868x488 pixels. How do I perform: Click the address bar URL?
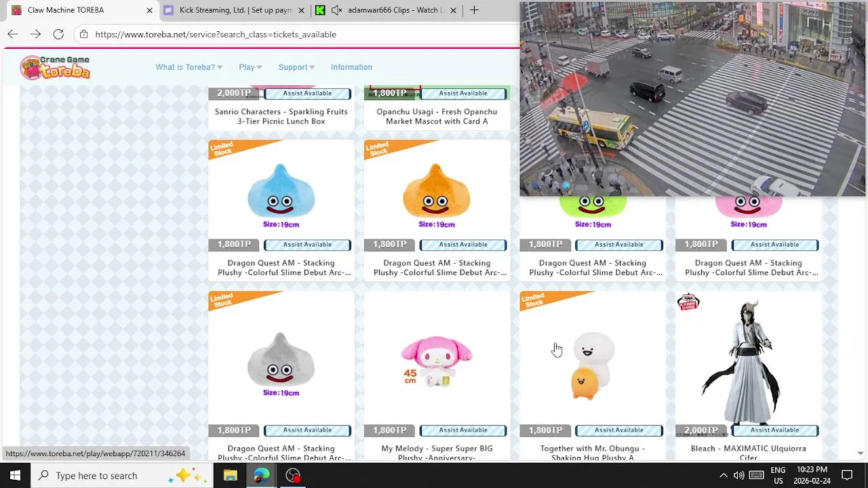click(x=216, y=35)
